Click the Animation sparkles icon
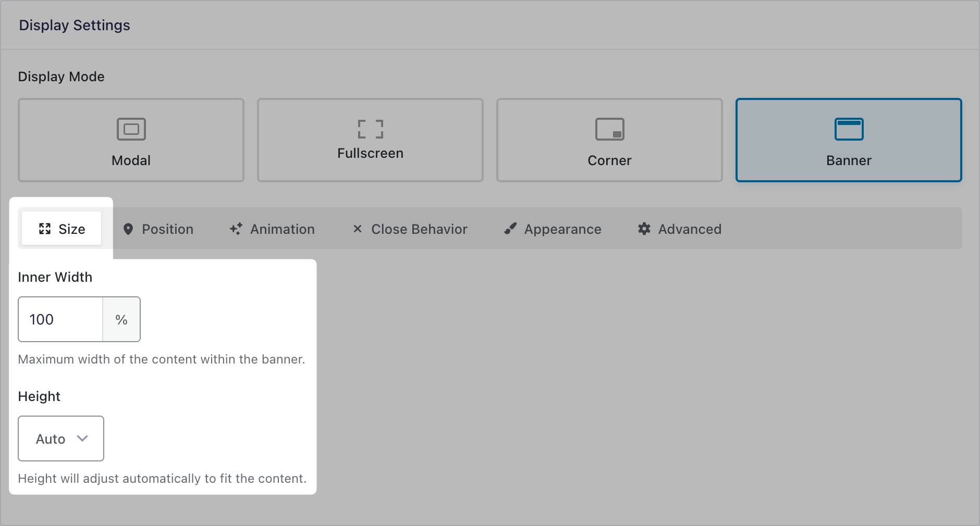The width and height of the screenshot is (980, 526). tap(236, 229)
